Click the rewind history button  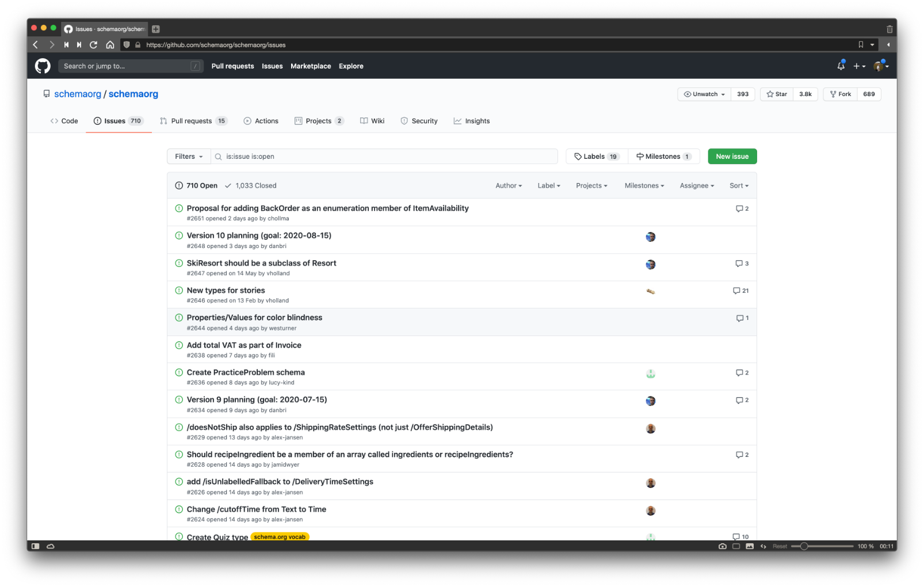[67, 45]
